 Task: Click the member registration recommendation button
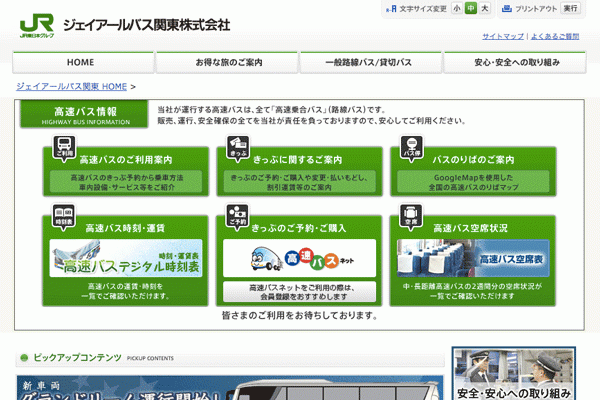pos(300,292)
